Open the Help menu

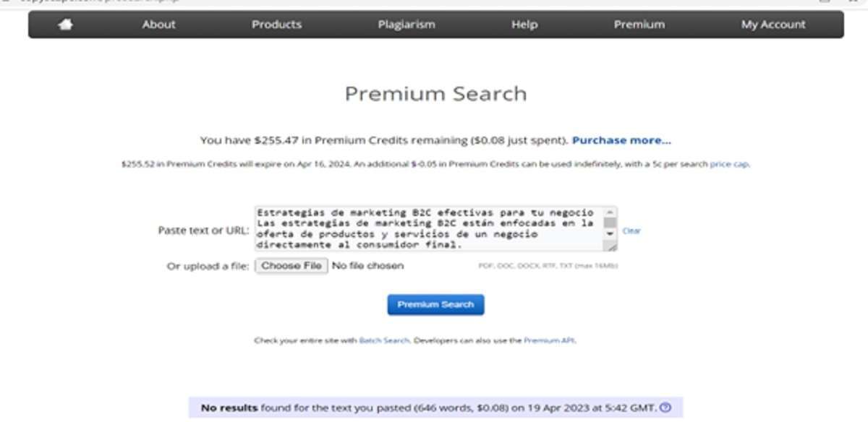tap(524, 25)
